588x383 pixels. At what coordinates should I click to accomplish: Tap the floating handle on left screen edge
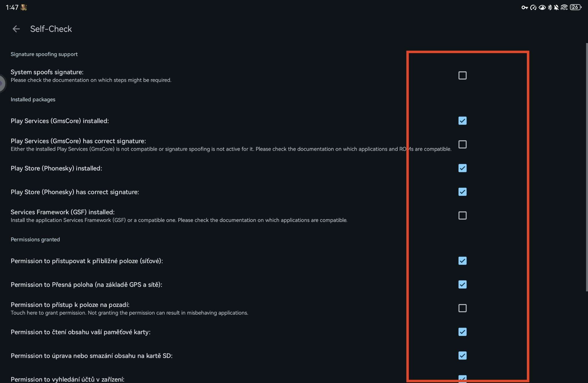2,83
